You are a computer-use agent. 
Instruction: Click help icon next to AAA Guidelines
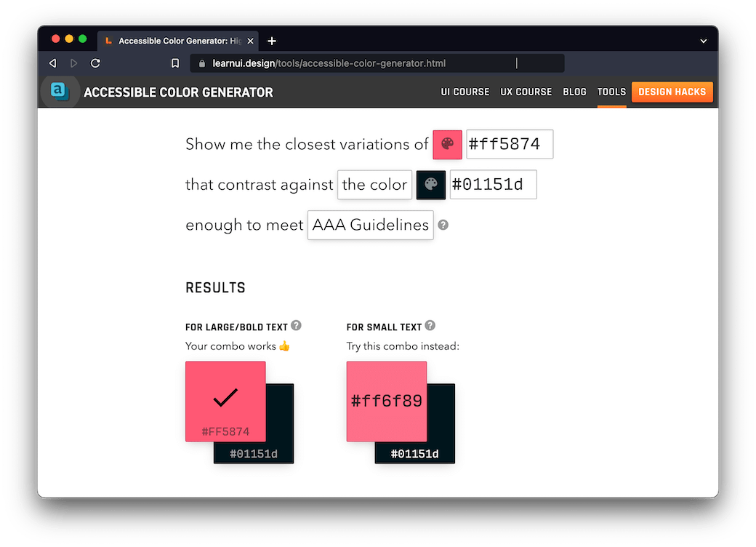[x=443, y=225]
